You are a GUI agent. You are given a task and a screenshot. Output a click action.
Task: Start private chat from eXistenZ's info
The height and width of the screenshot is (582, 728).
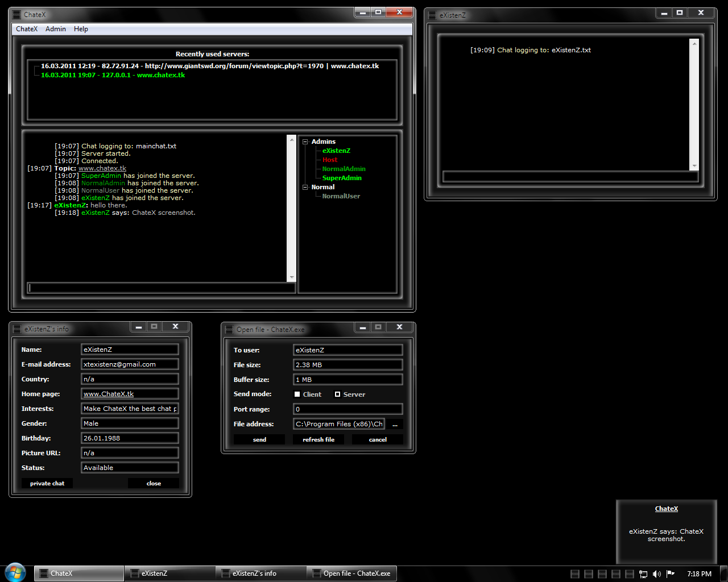(47, 484)
